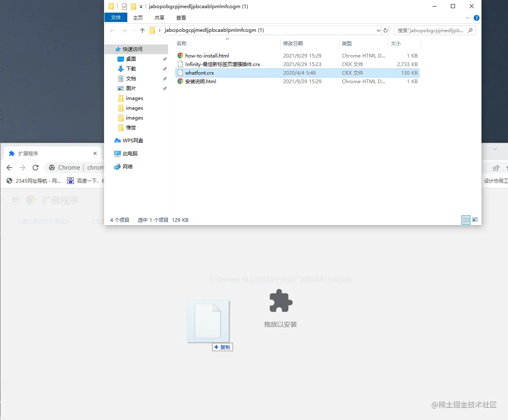This screenshot has width=508, height=420.
Task: Click file icon of whatfont.crx
Action: [180, 73]
